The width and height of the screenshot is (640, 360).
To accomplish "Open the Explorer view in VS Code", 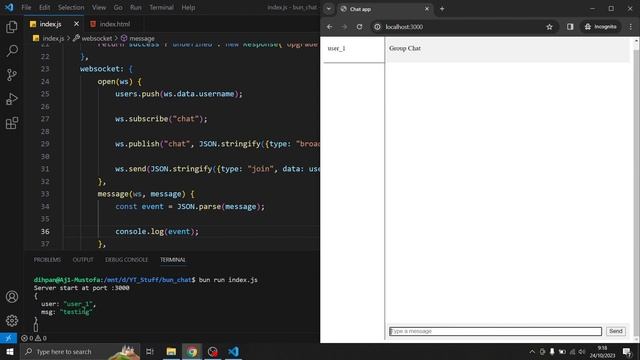I will click(12, 27).
